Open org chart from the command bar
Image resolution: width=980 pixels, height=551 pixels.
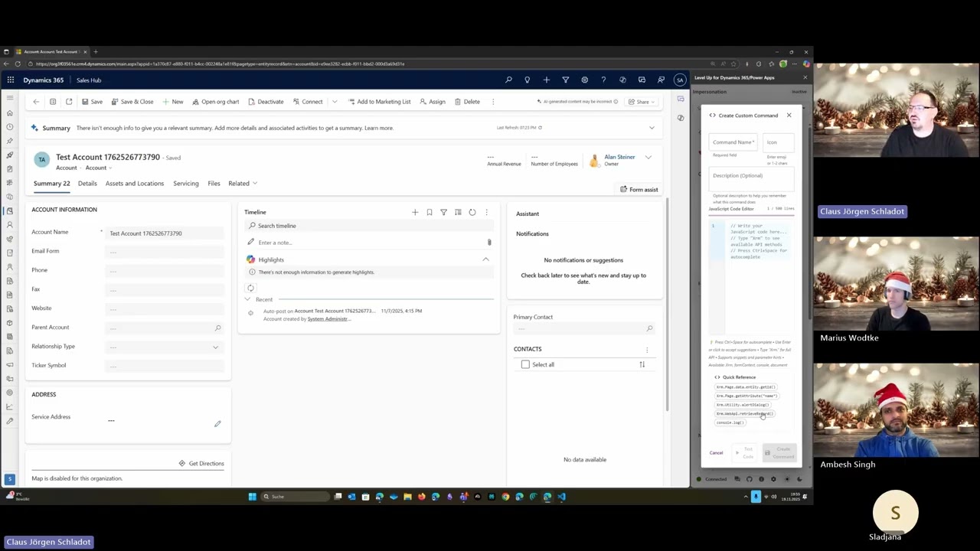click(216, 102)
